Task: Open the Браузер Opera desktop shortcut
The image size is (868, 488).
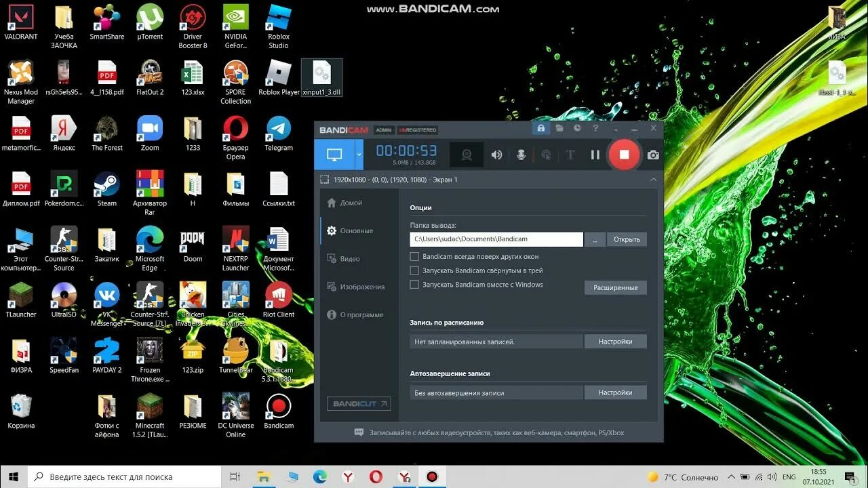Action: click(x=236, y=138)
